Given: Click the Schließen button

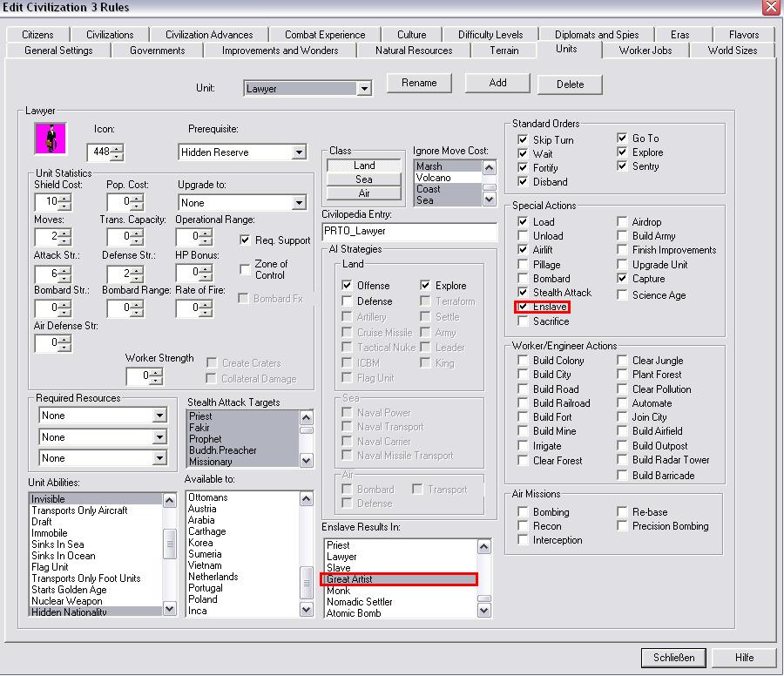Looking at the screenshot, I should (x=673, y=658).
